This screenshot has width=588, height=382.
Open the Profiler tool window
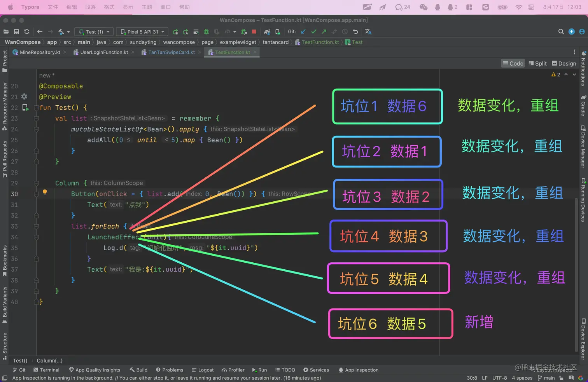tap(233, 370)
